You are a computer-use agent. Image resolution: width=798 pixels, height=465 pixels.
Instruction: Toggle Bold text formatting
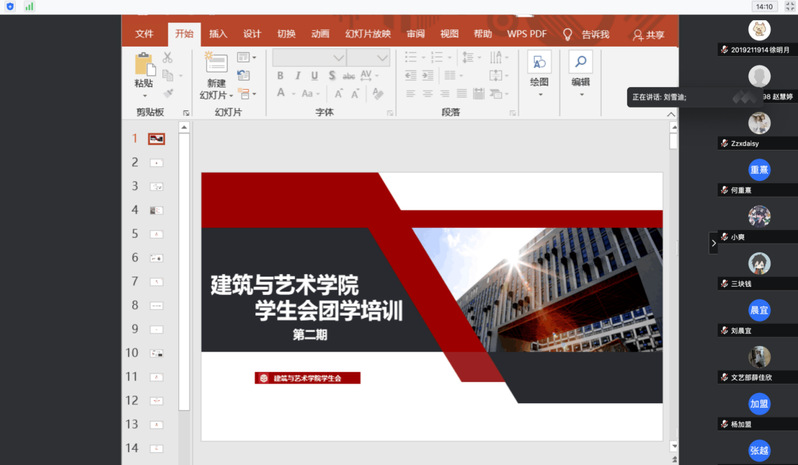tap(281, 76)
